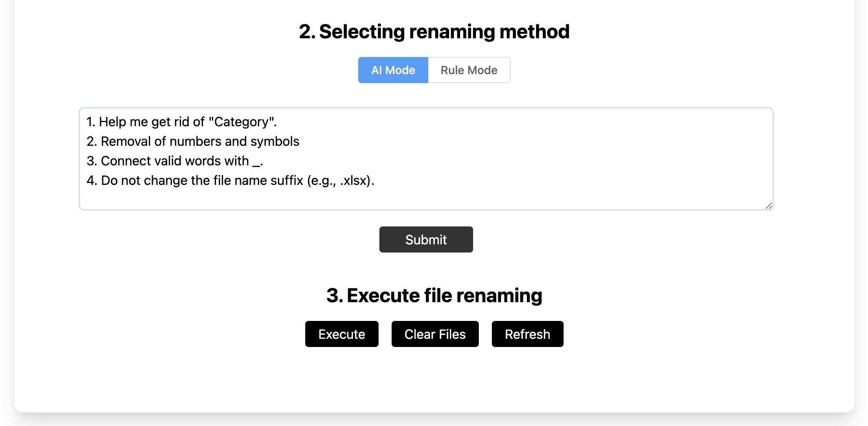This screenshot has width=868, height=426.
Task: Place cursor in 'Removal of numbers and symbols' line
Action: click(x=193, y=141)
